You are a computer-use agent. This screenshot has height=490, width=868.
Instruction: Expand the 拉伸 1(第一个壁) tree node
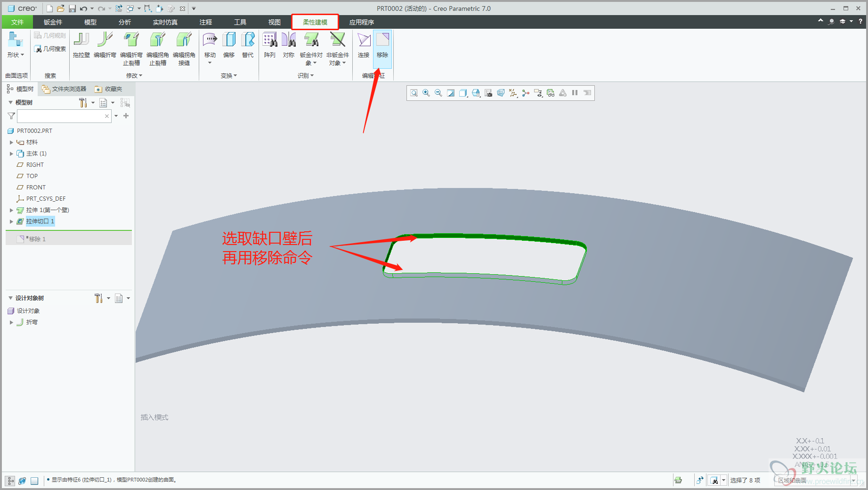coord(11,210)
